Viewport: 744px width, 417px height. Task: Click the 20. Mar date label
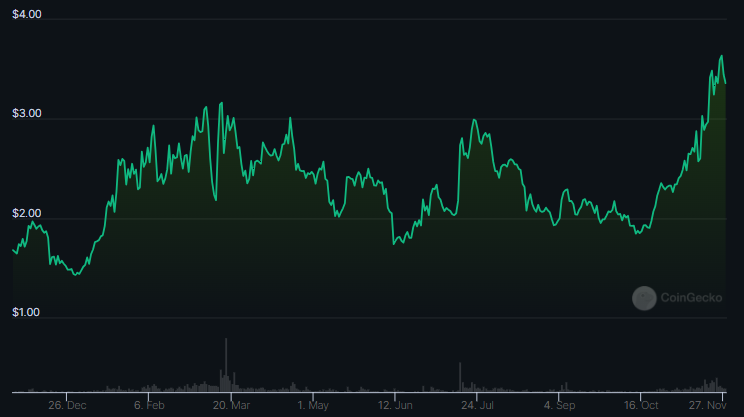tap(231, 405)
